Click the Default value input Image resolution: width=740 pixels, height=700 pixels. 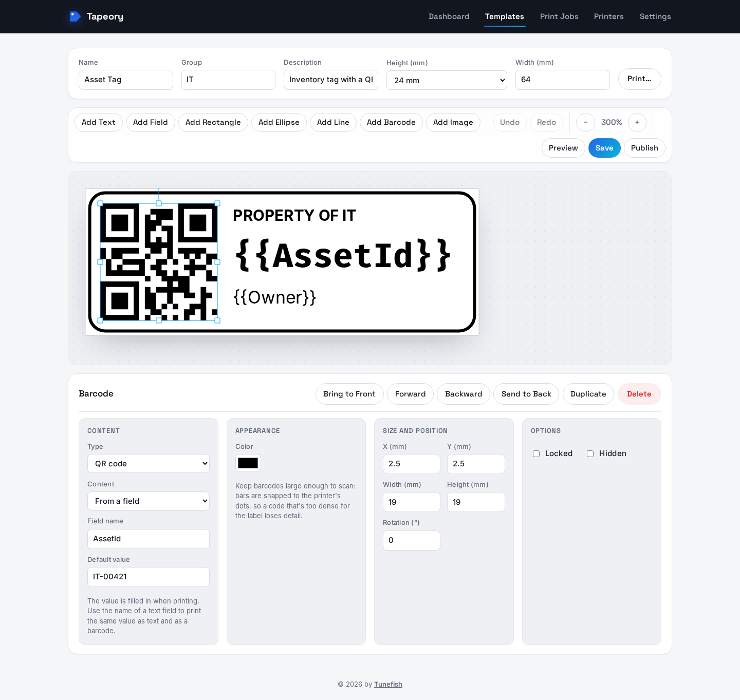tap(149, 577)
